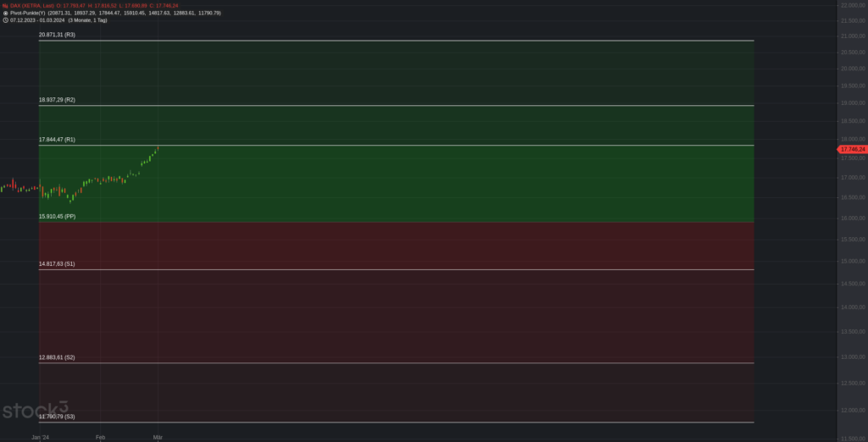Click the 14.817,63 (S1) support label

pyautogui.click(x=57, y=264)
